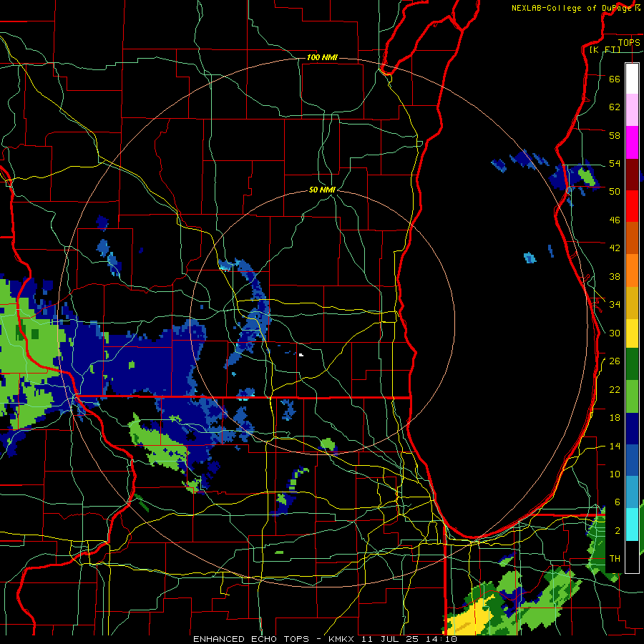Click the "50 NMI" range ring label
The width and height of the screenshot is (644, 644).
pyautogui.click(x=323, y=190)
